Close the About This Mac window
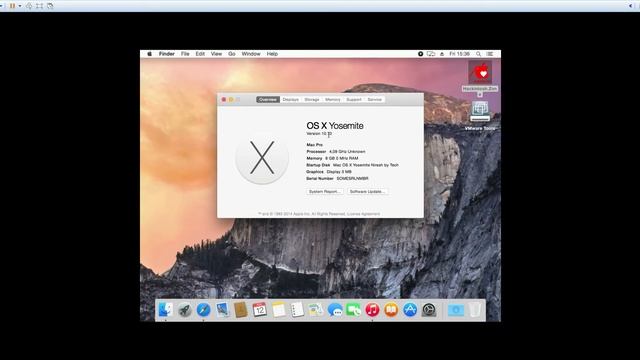The width and height of the screenshot is (640, 360). pos(224,100)
